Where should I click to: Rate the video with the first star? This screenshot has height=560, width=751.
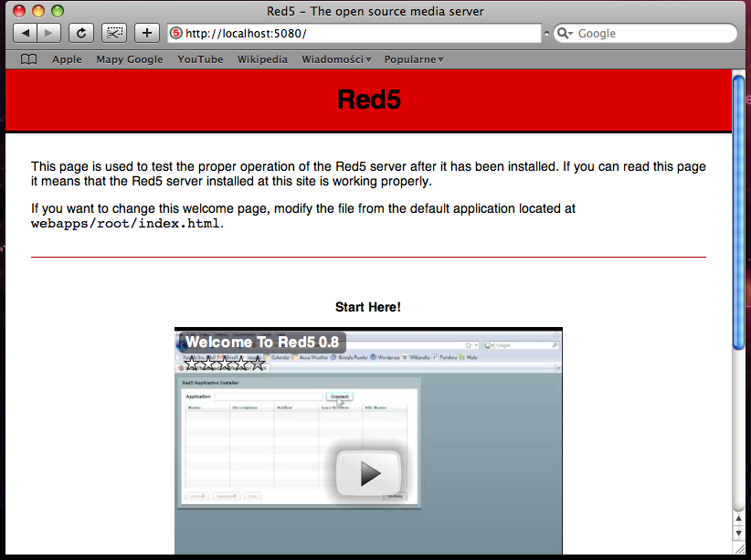tap(192, 363)
